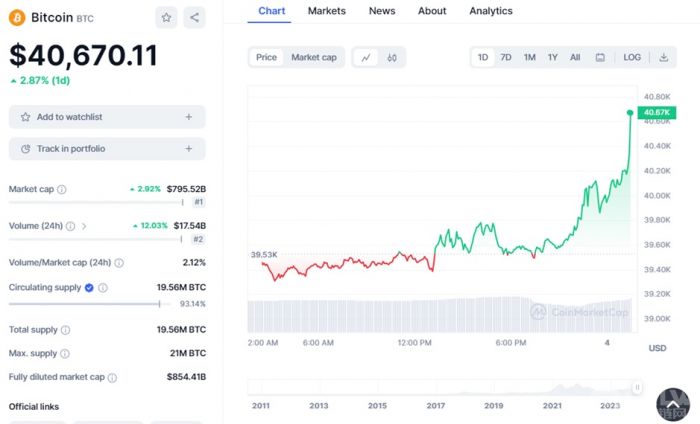Select the line chart icon

(366, 58)
